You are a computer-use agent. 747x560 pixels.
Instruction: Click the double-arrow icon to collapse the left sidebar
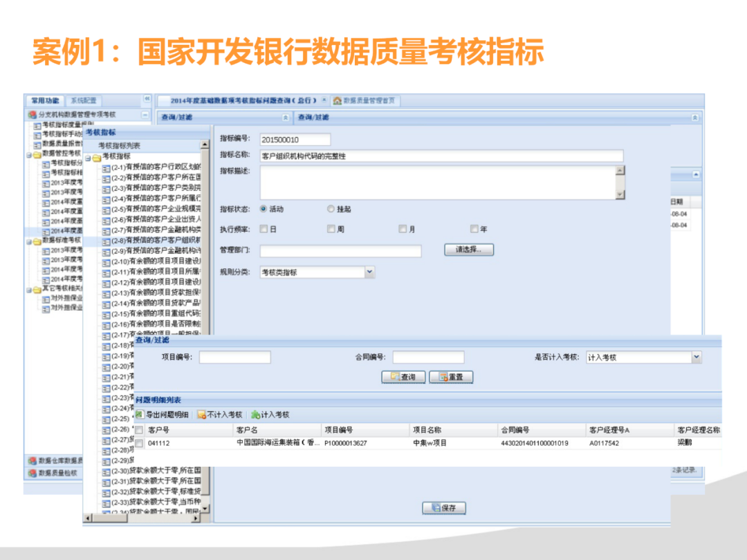tap(147, 99)
